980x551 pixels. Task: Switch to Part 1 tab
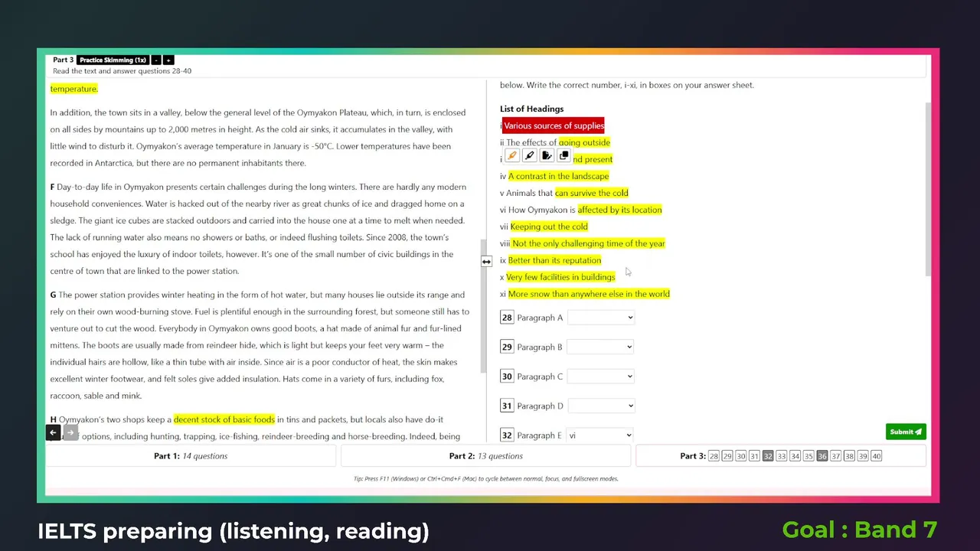[x=191, y=456]
